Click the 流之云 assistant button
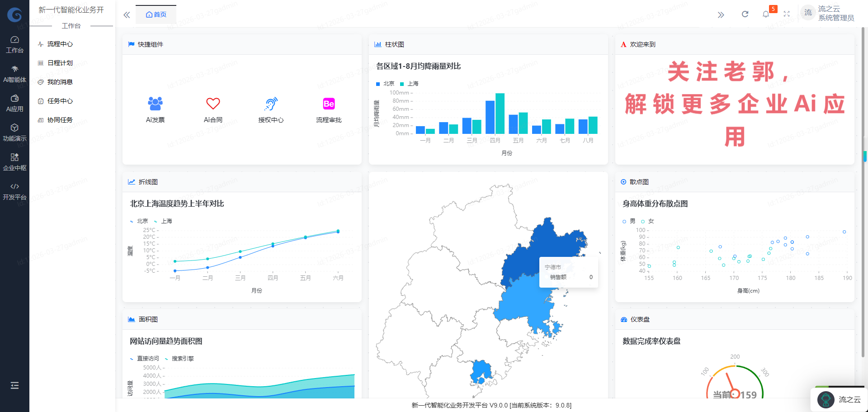The width and height of the screenshot is (868, 412). pyautogui.click(x=840, y=399)
